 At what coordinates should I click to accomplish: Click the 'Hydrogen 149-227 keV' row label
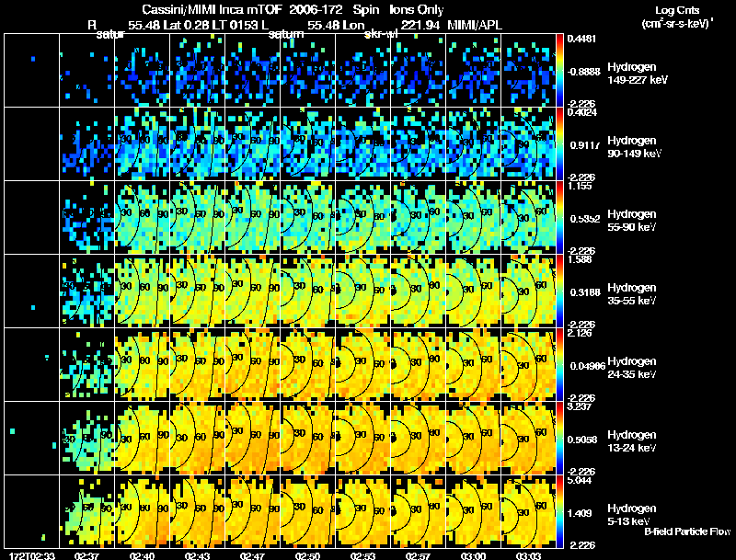click(x=637, y=74)
